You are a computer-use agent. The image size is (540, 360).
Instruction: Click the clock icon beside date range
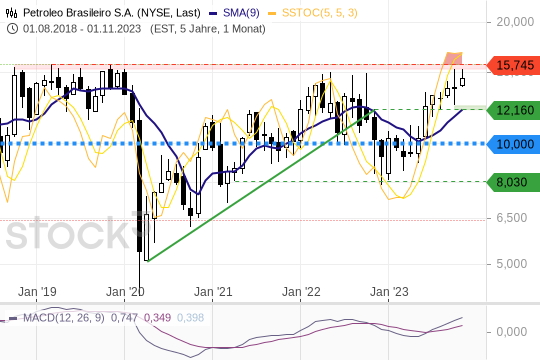click(x=12, y=29)
